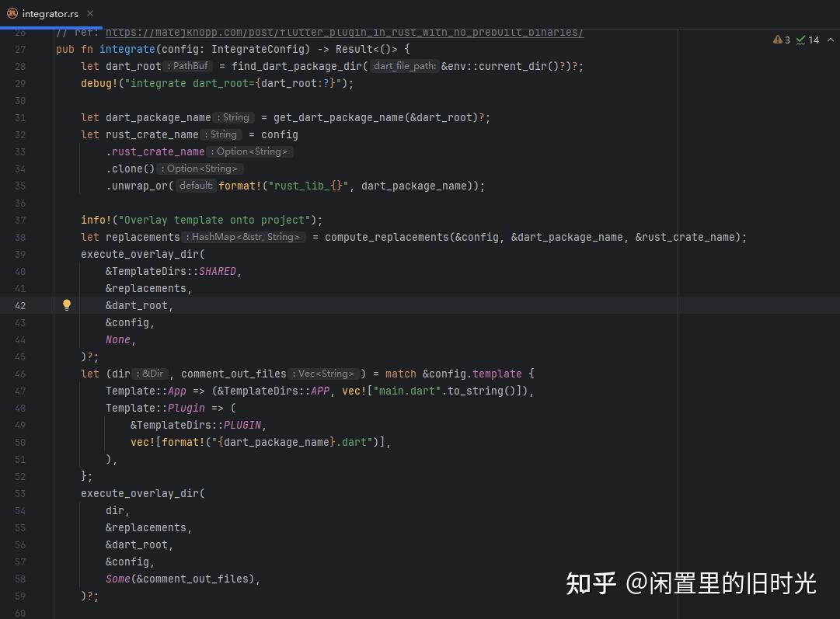Click the Rust file icon on the integrator.rs tab

[11, 13]
